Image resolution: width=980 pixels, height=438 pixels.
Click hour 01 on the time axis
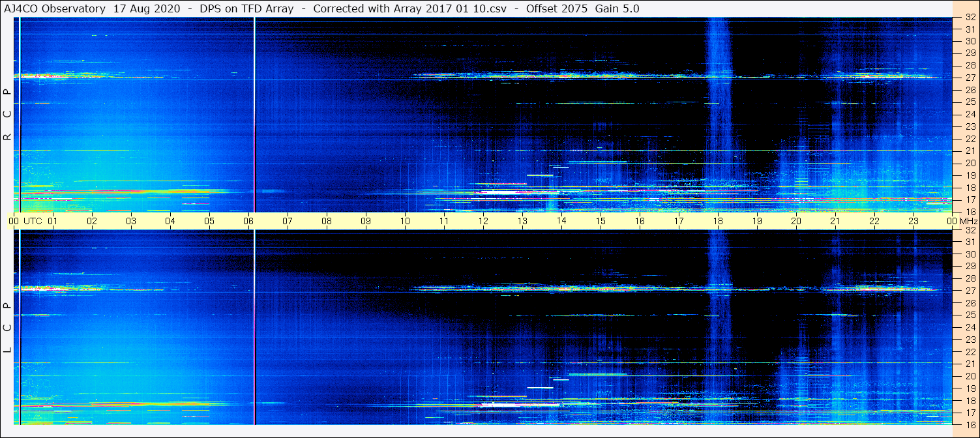[x=53, y=221]
